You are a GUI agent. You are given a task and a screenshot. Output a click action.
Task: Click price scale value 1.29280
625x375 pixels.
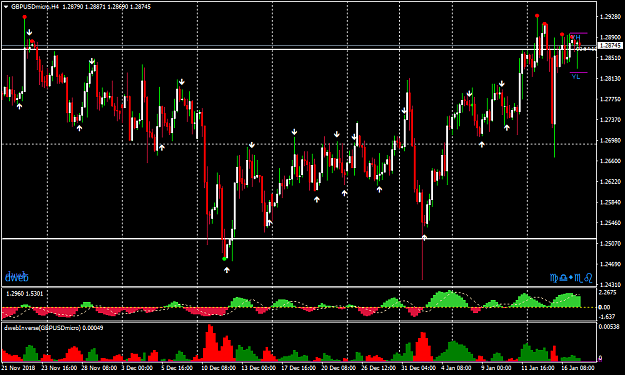[x=610, y=17]
